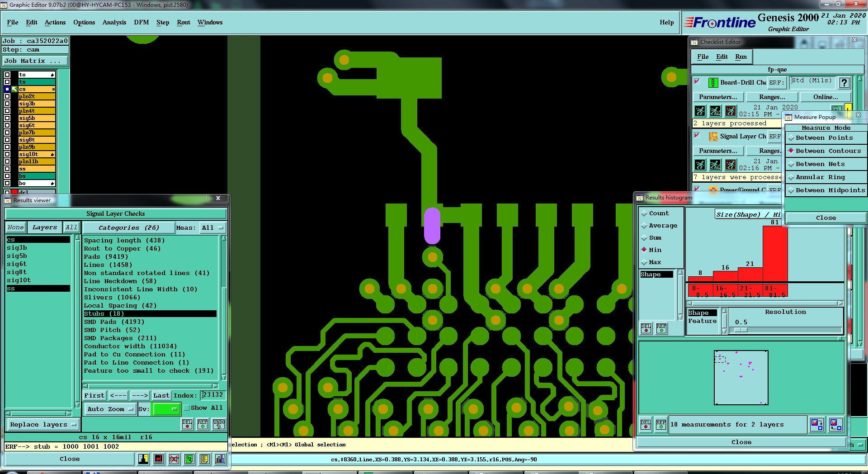This screenshot has width=868, height=474.
Task: Enable the Show All checkbox
Action: click(x=186, y=408)
